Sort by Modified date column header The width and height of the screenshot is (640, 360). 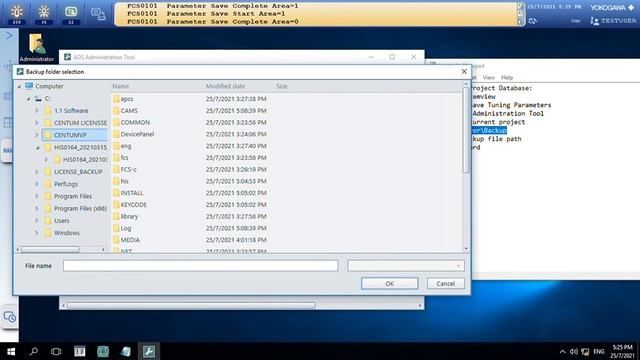tap(225, 86)
